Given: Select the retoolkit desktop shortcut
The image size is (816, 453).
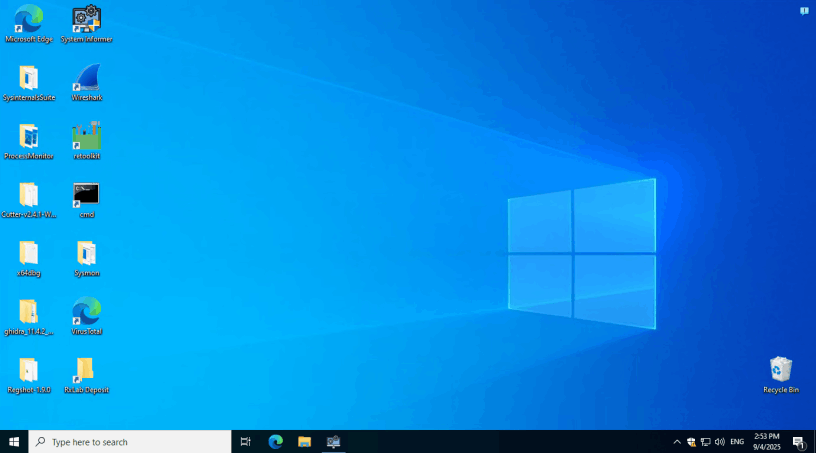Looking at the screenshot, I should [x=87, y=137].
